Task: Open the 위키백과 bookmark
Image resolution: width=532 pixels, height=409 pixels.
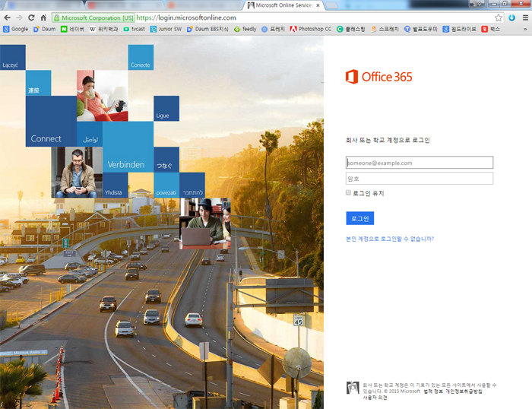Action: [x=103, y=29]
